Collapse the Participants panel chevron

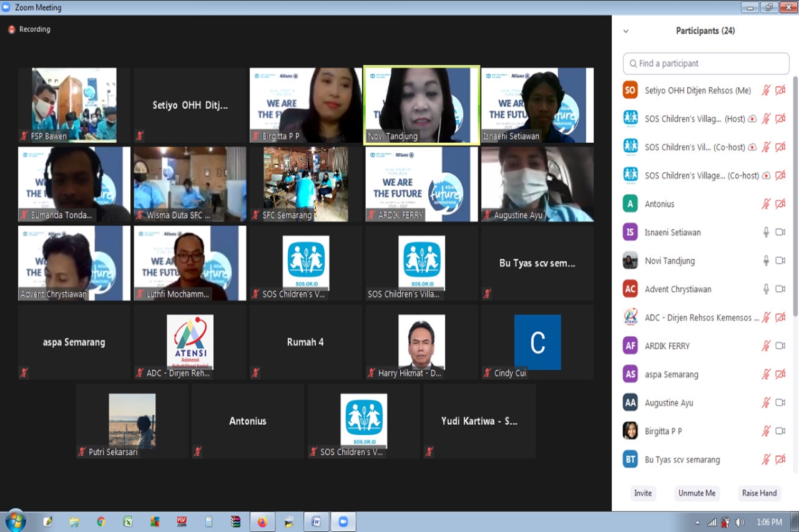tap(625, 31)
